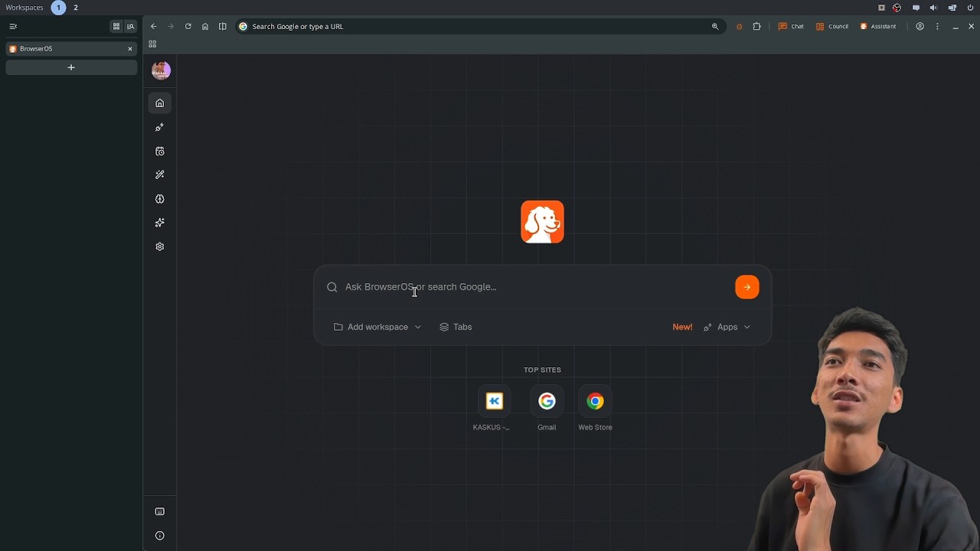Open the power menu in system tray
980x551 pixels.
coord(971,8)
